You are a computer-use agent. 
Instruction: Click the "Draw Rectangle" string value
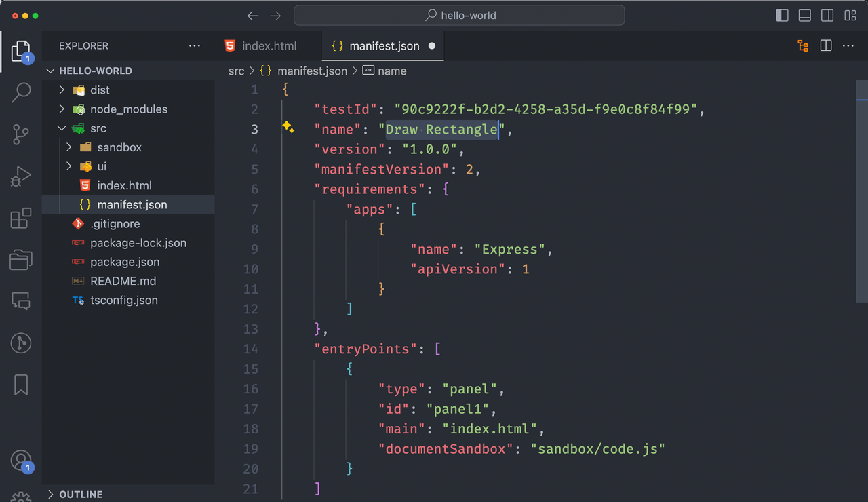pos(442,129)
